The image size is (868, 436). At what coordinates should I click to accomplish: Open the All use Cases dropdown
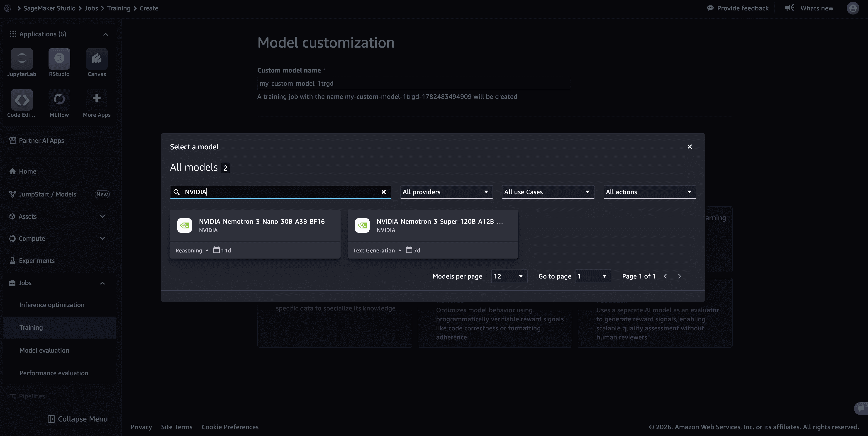tap(548, 192)
